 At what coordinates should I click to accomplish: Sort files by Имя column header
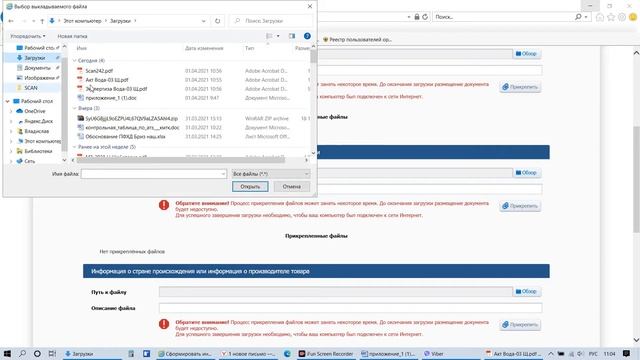coord(82,48)
